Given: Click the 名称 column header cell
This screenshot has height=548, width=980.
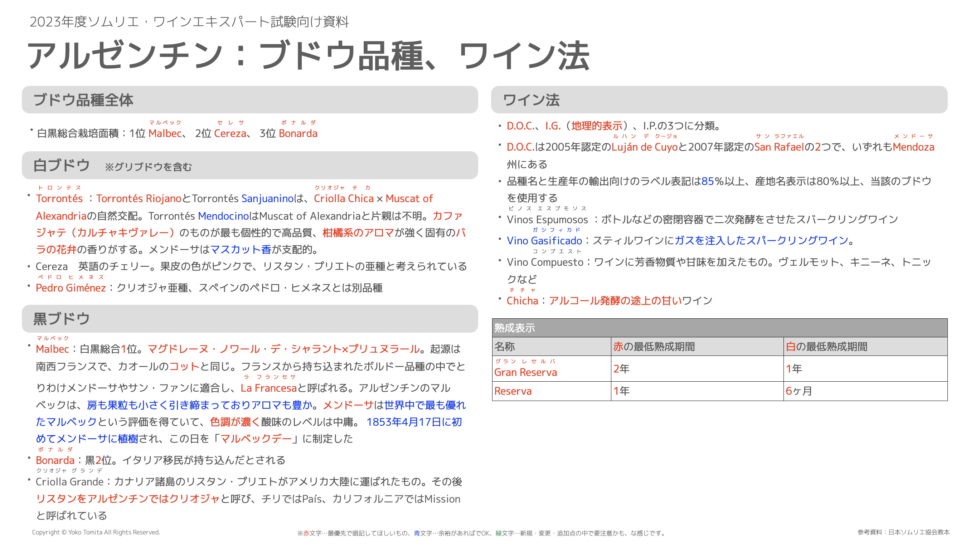Looking at the screenshot, I should [x=552, y=347].
